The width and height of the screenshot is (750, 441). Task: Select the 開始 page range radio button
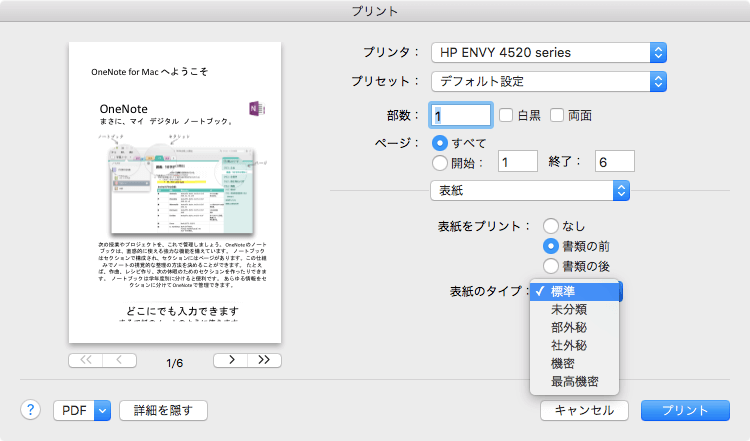(440, 163)
